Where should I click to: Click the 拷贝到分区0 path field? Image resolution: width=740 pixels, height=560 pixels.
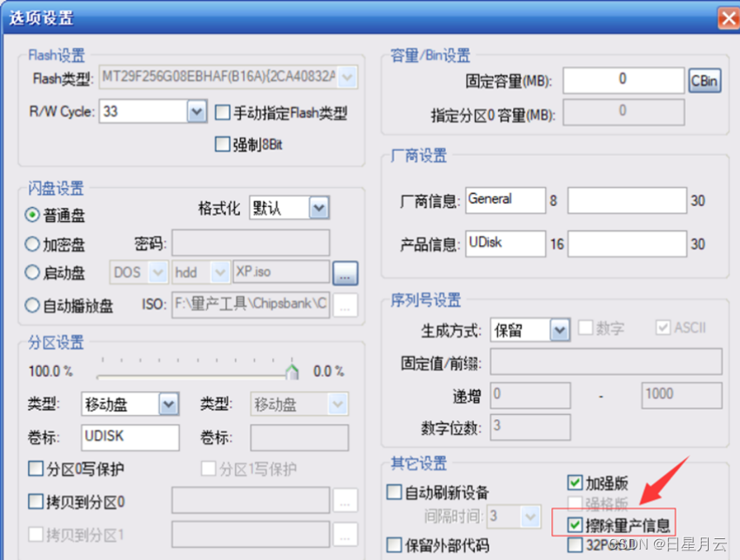[x=250, y=500]
